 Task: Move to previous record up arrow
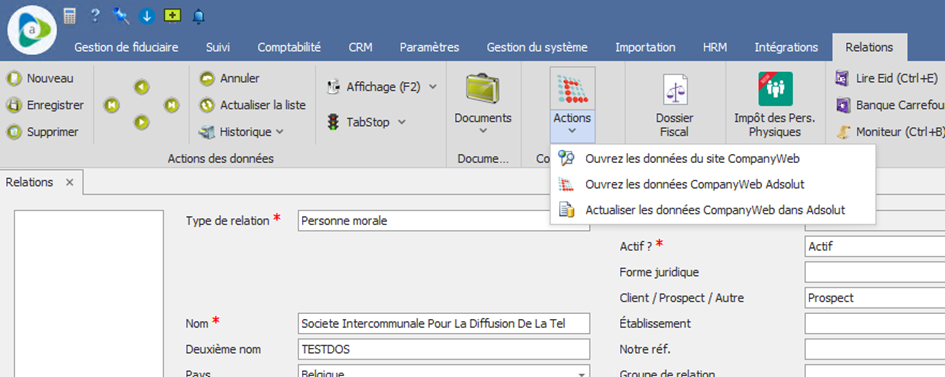[x=142, y=88]
